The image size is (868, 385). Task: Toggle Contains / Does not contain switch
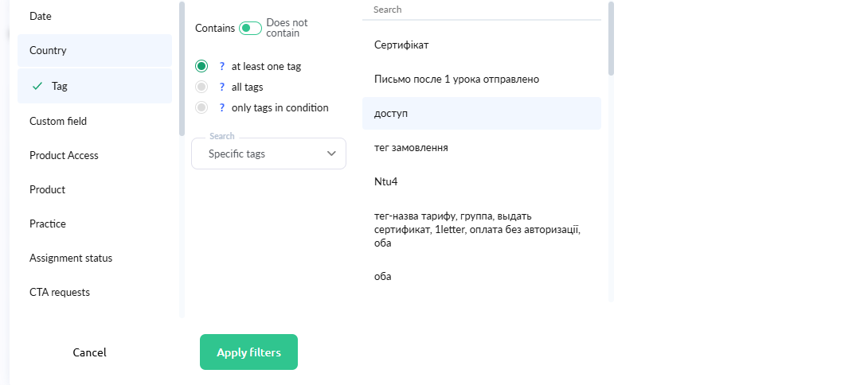pyautogui.click(x=250, y=28)
